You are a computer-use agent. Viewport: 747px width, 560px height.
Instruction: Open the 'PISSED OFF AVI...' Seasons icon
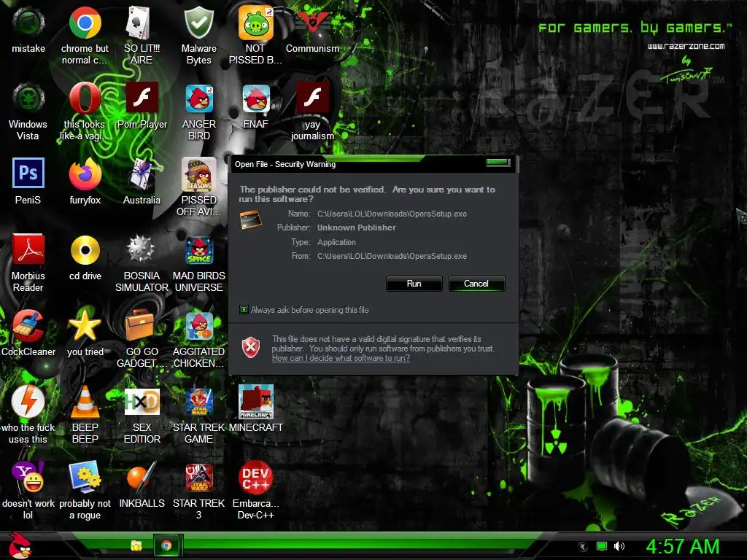(x=198, y=174)
